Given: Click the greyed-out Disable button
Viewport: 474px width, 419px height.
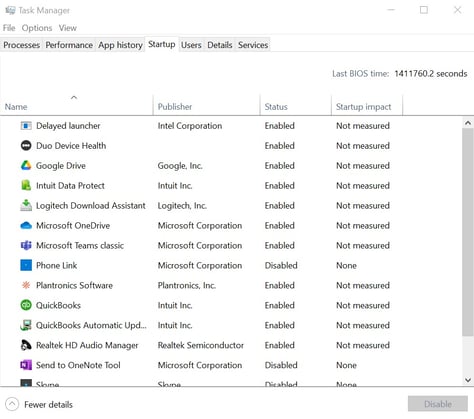Looking at the screenshot, I should pos(438,404).
